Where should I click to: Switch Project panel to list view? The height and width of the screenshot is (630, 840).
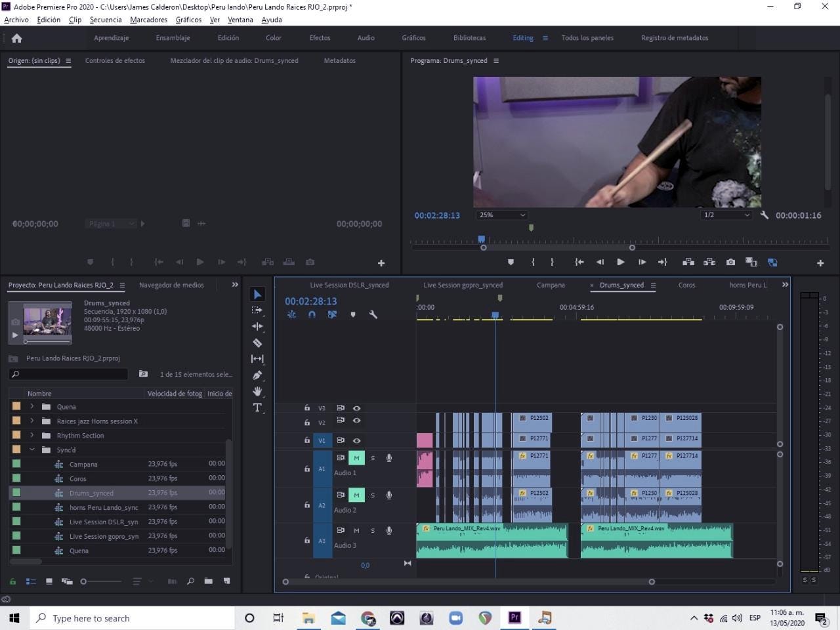pos(31,581)
